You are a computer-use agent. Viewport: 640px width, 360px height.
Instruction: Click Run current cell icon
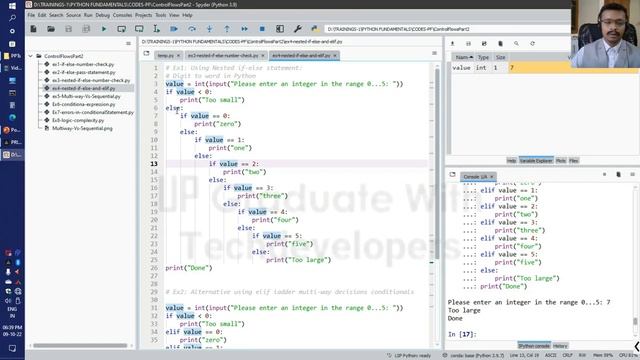click(121, 29)
